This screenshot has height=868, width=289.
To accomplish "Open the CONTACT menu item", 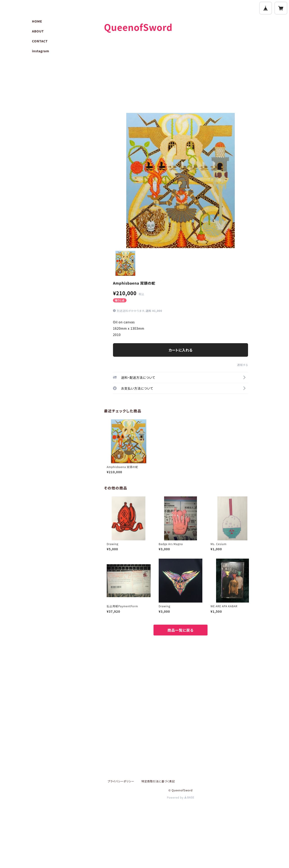I will pos(40,41).
